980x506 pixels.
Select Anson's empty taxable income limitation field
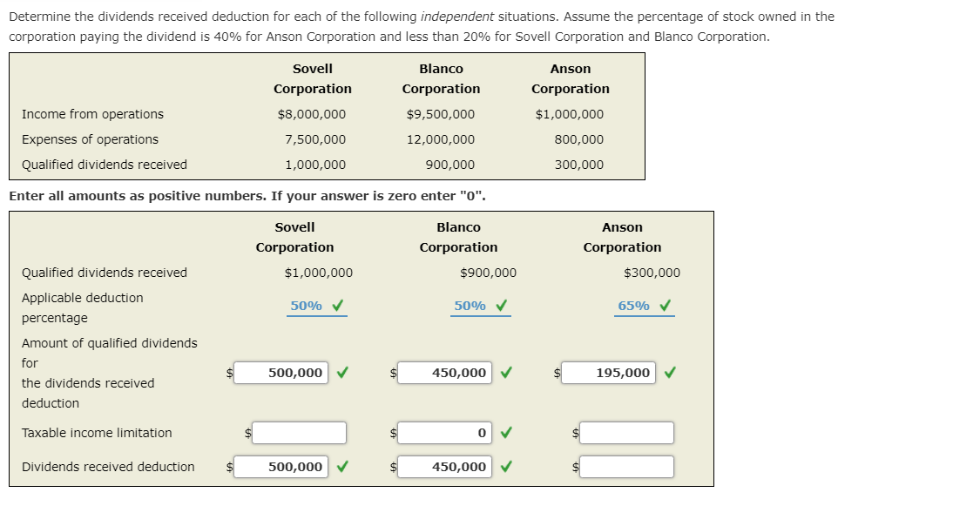[x=625, y=432]
